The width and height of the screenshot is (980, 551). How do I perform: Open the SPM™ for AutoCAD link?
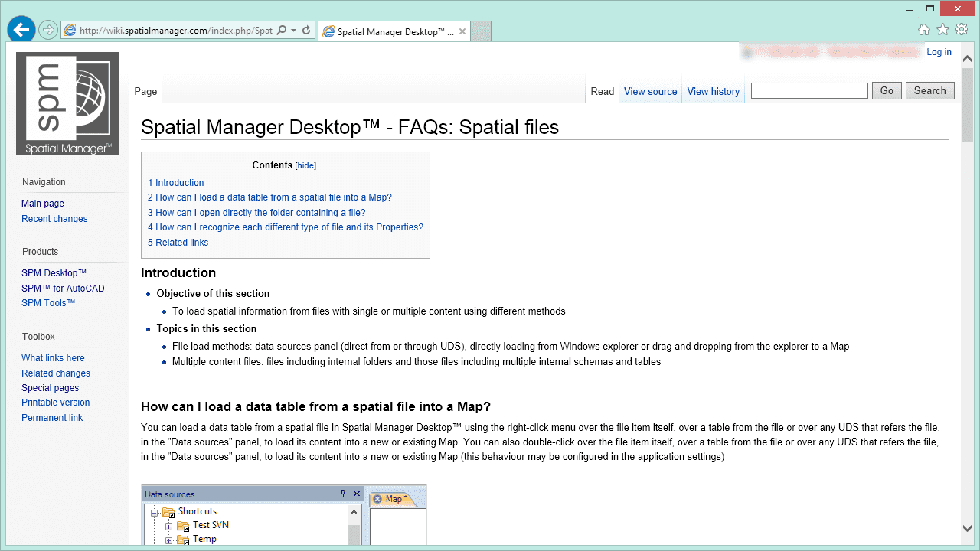click(63, 289)
